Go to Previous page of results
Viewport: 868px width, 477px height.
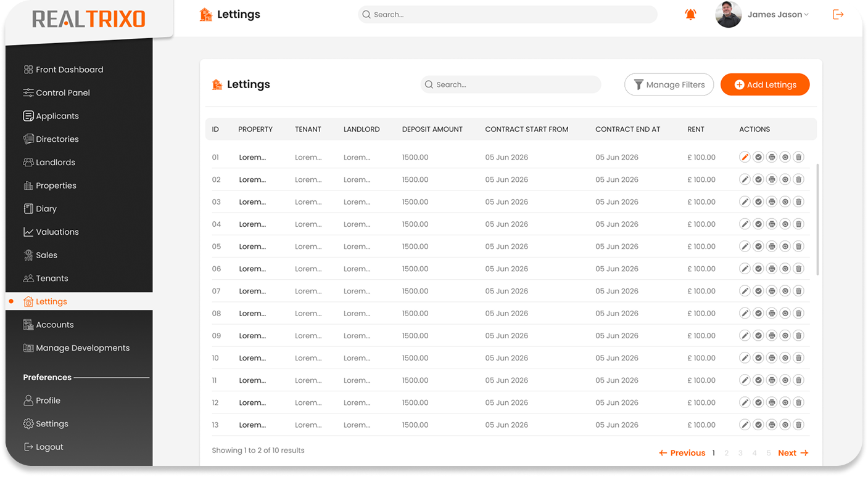point(682,453)
